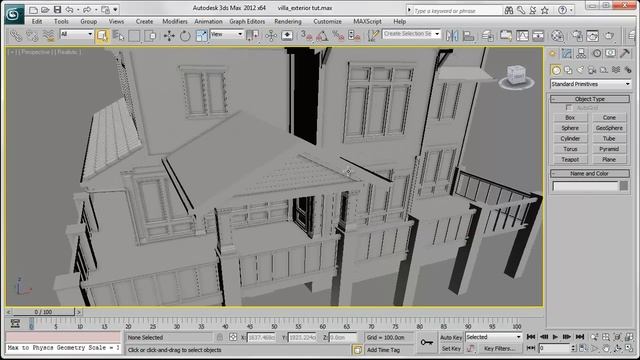The height and width of the screenshot is (360, 640).
Task: Click the 0 / 100 time slider
Action: point(43,312)
